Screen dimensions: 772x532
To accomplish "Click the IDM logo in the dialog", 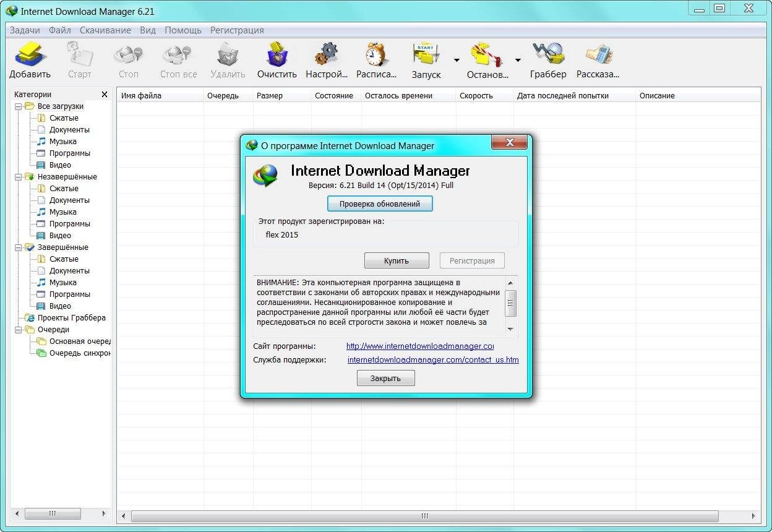I will (x=266, y=176).
